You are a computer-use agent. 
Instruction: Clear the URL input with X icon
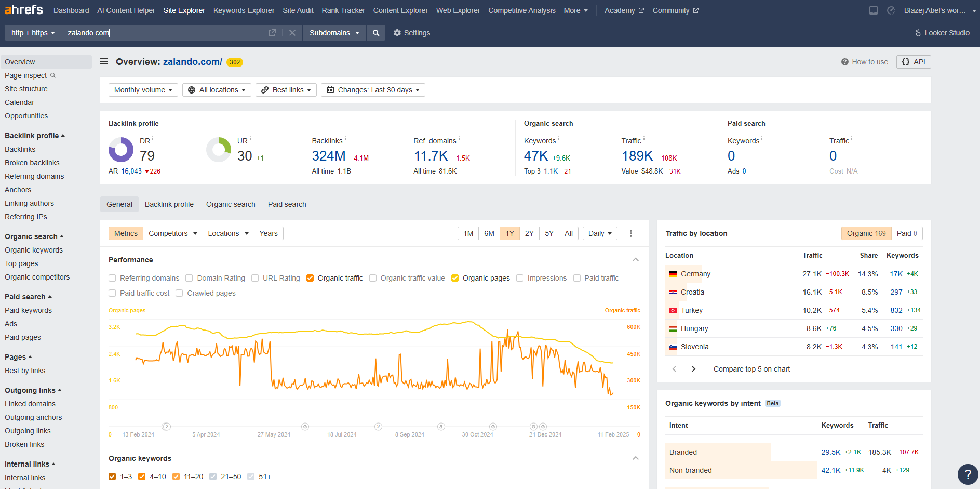point(292,33)
